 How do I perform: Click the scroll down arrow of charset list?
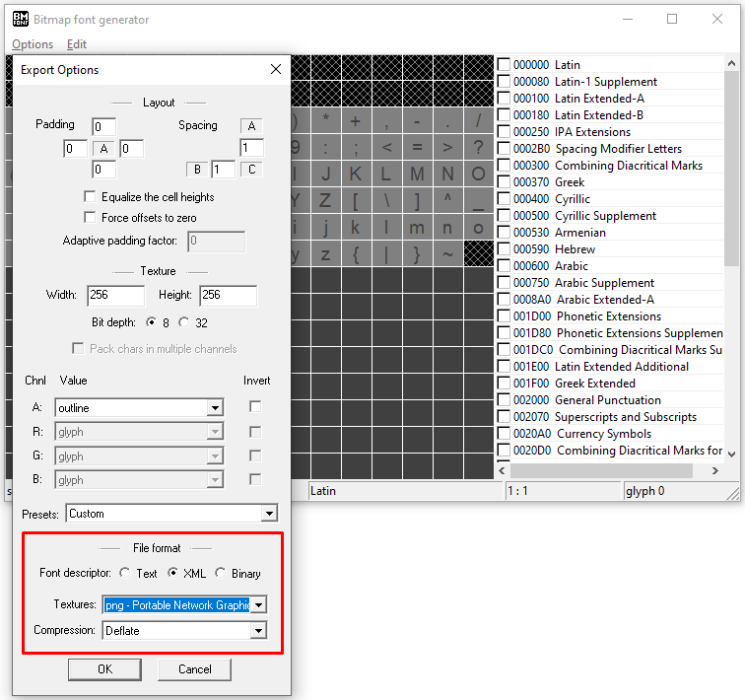(731, 454)
